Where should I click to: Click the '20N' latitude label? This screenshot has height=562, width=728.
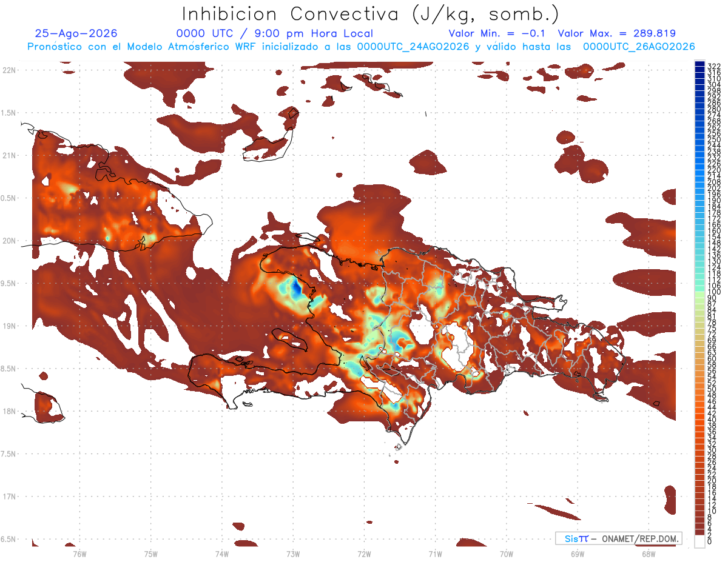[x=8, y=241]
